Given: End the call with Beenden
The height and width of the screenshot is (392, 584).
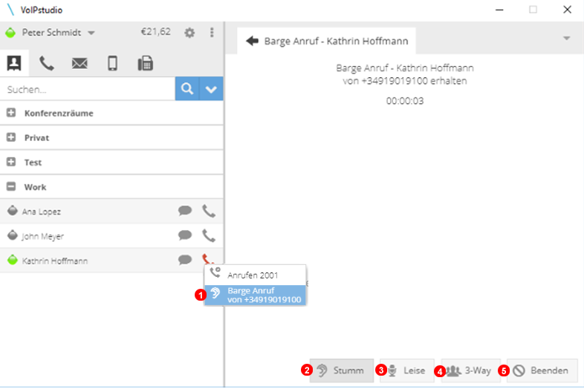Looking at the screenshot, I should point(542,370).
